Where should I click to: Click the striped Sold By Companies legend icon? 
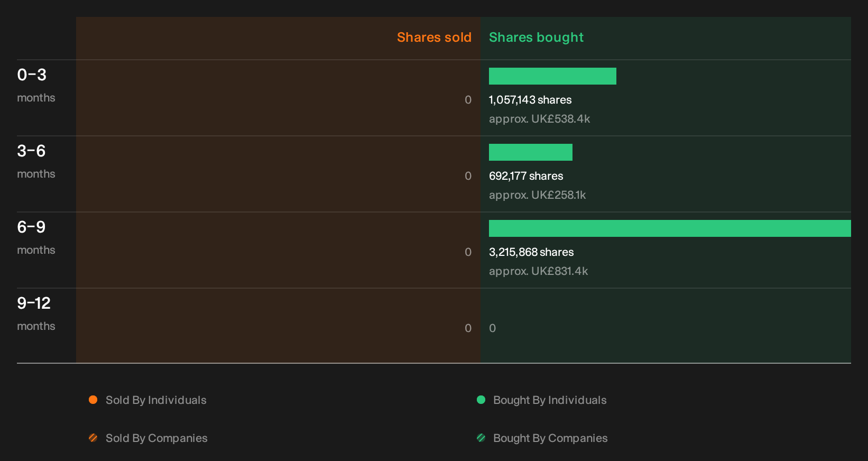point(93,438)
